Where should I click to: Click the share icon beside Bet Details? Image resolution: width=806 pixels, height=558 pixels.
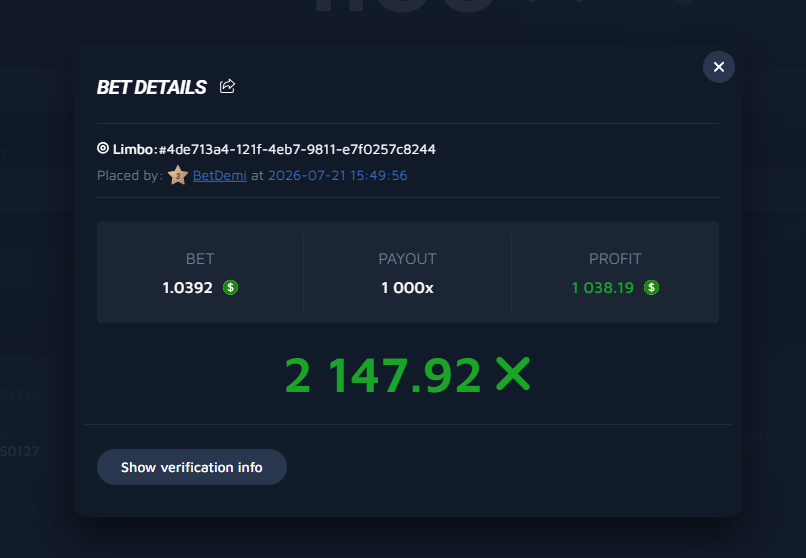click(x=227, y=86)
